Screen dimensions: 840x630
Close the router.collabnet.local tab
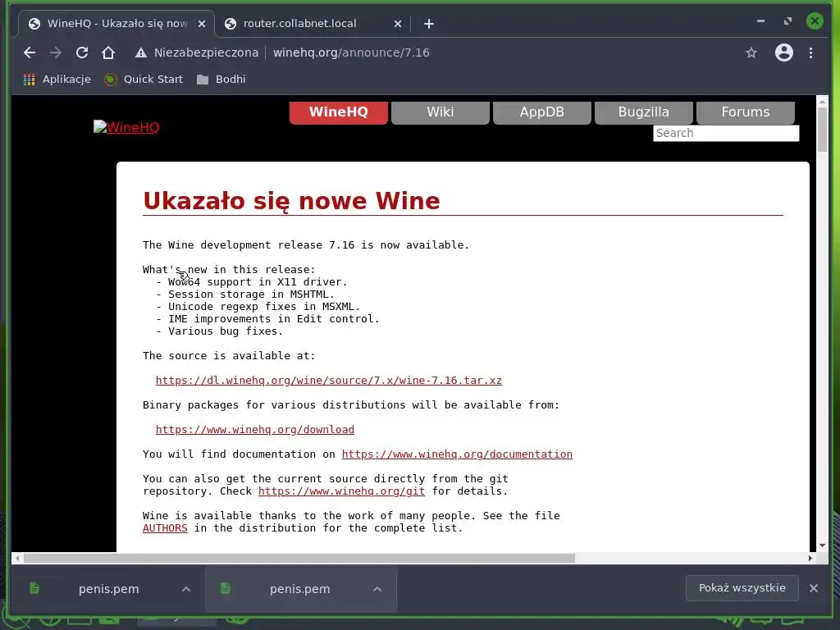coord(398,24)
